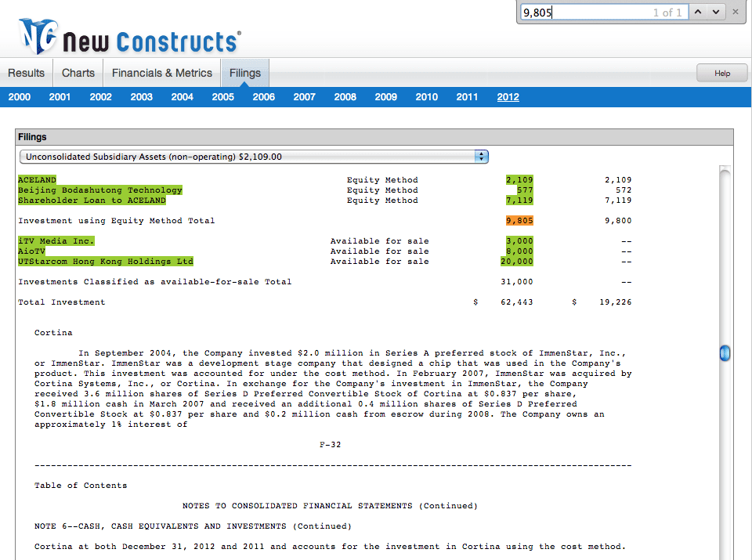The width and height of the screenshot is (752, 560).
Task: Select year 2002 filings
Action: pyautogui.click(x=101, y=97)
